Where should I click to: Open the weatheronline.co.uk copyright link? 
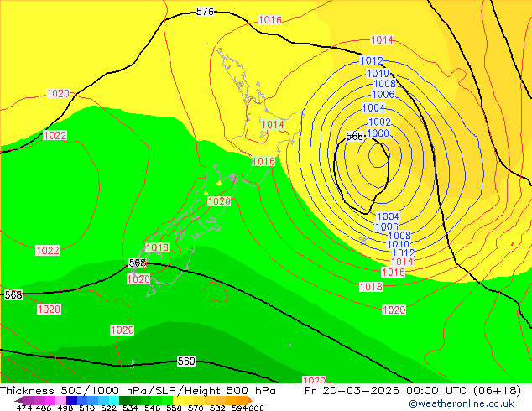(x=462, y=403)
